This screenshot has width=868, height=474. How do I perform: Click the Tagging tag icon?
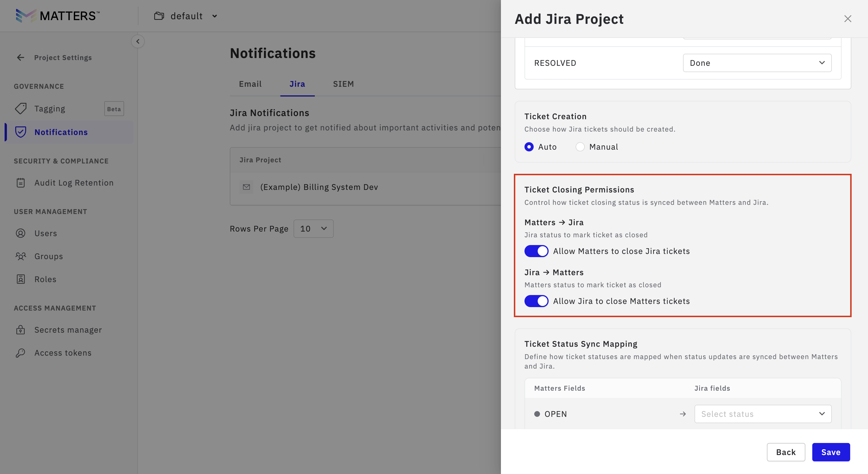(21, 109)
